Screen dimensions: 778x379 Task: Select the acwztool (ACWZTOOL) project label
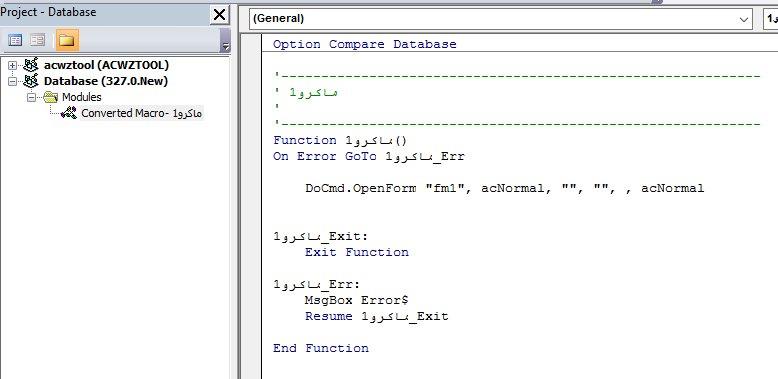(106, 65)
